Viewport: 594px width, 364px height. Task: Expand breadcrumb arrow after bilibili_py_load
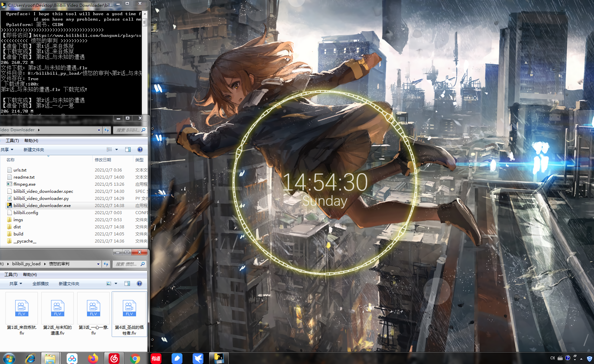point(45,264)
